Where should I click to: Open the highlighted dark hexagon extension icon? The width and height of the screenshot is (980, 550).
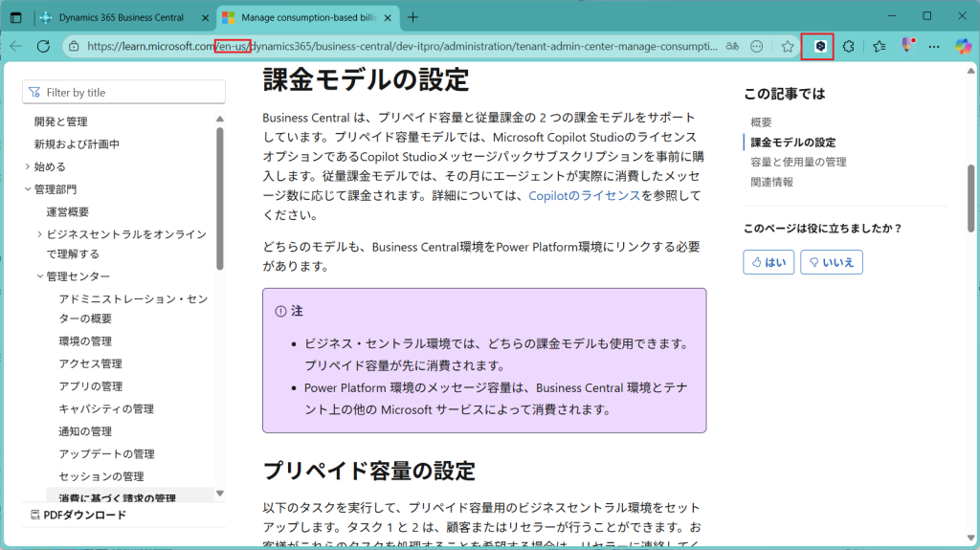click(820, 46)
